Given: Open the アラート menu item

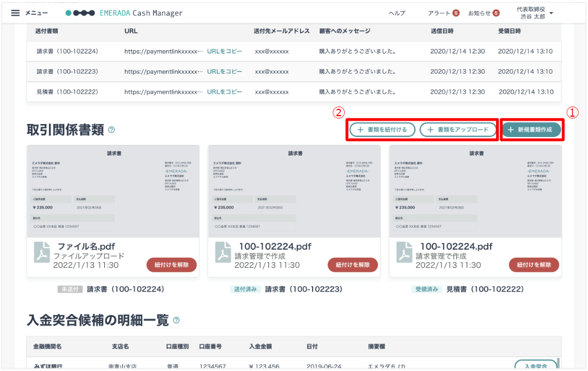Looking at the screenshot, I should [439, 13].
